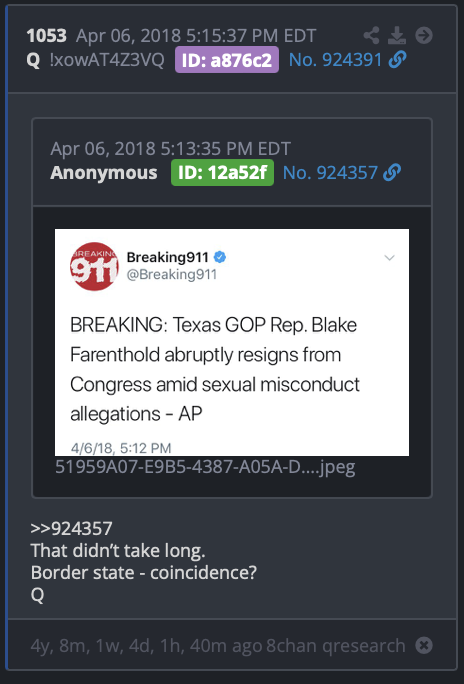Select the purple ID: a876c2 badge
Screen dimensions: 464x684
[x=227, y=60]
